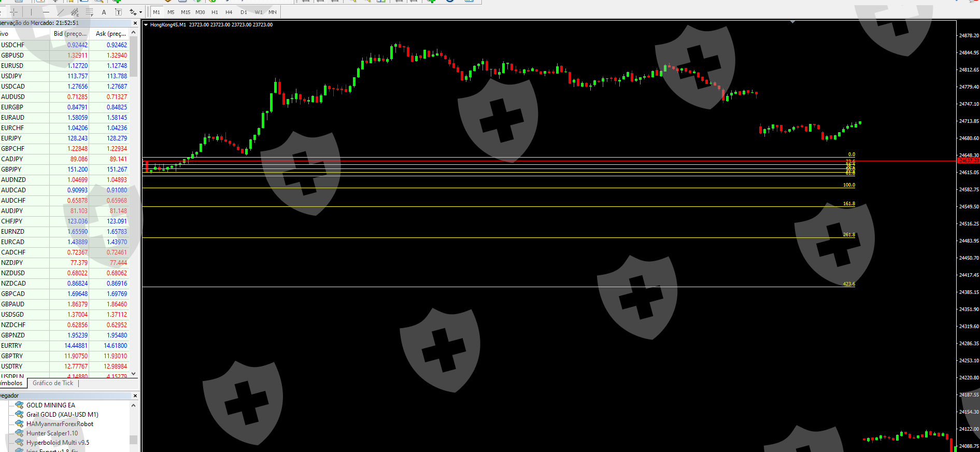The width and height of the screenshot is (980, 452).
Task: Select the GBPJPY symbol row
Action: click(x=64, y=169)
